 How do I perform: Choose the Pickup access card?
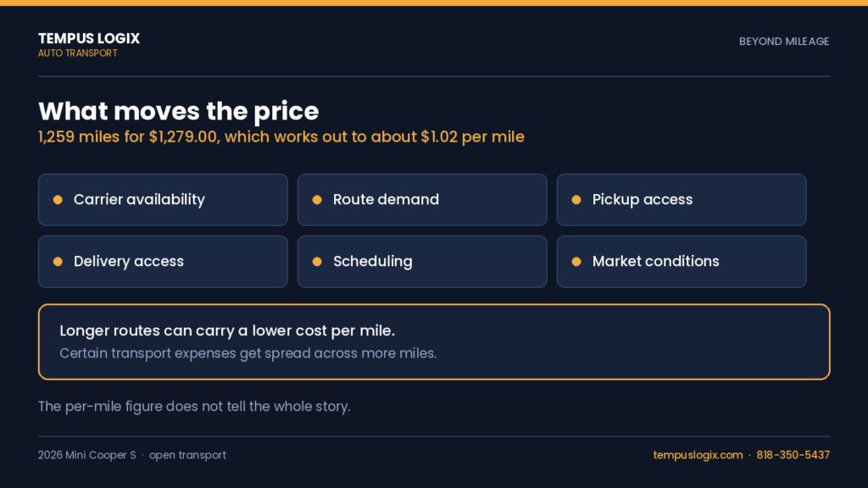point(682,200)
